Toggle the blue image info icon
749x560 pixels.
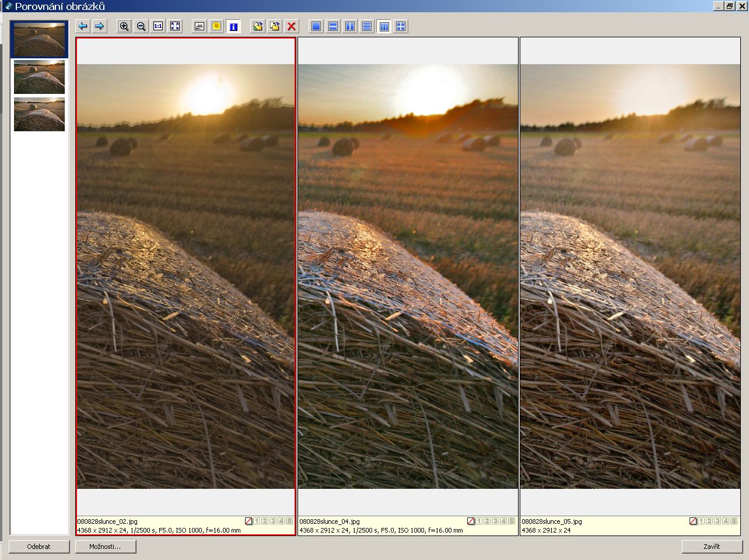pyautogui.click(x=233, y=26)
